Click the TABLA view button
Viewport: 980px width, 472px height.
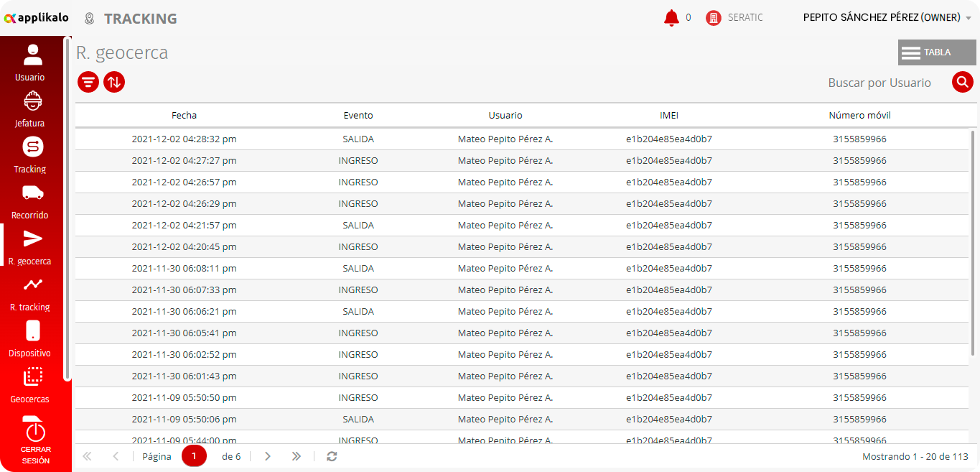(x=937, y=52)
